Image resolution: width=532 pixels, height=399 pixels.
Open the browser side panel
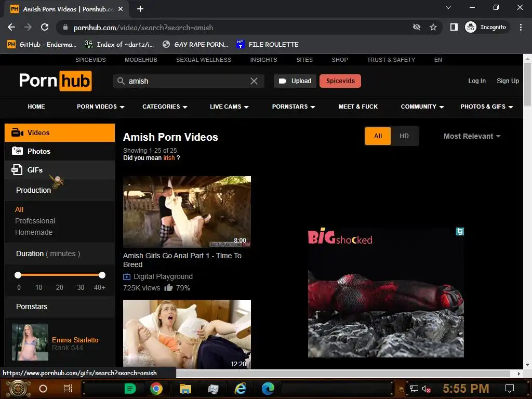[454, 27]
